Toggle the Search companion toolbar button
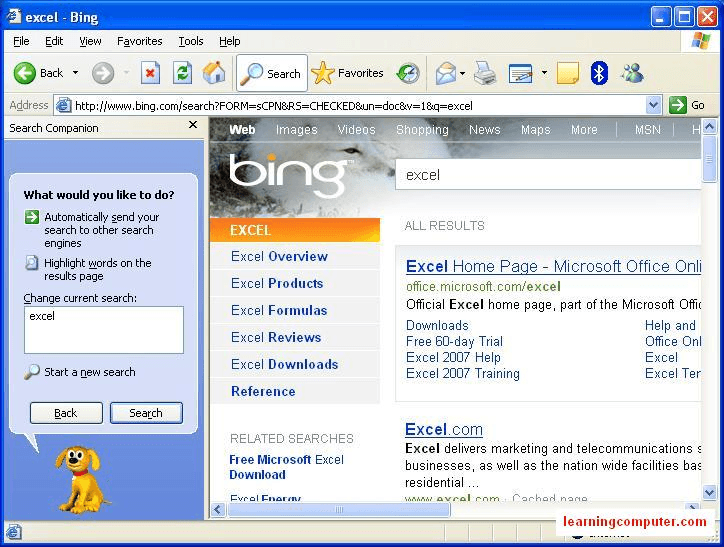 [272, 73]
